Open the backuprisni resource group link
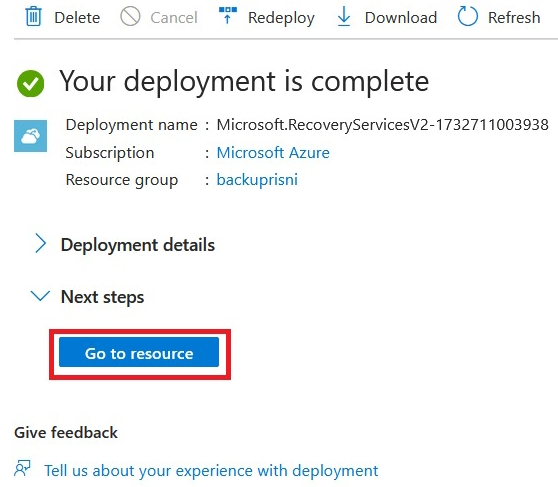 pyautogui.click(x=257, y=180)
